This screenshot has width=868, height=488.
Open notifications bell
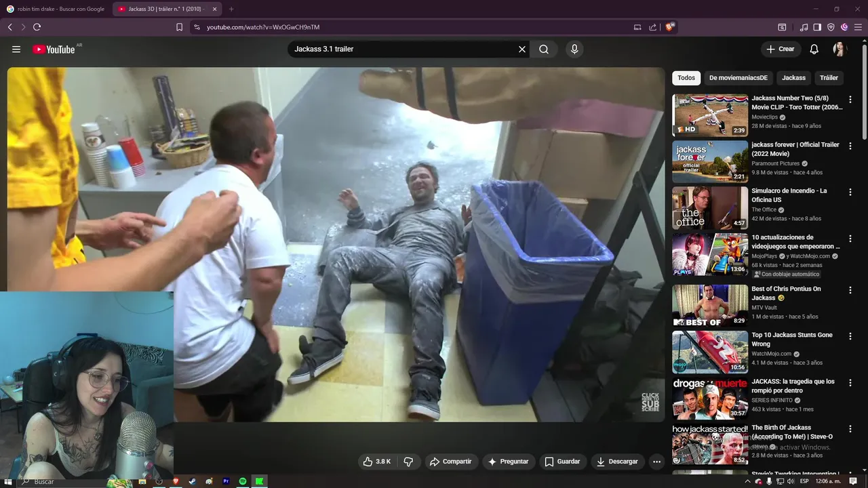[x=814, y=49]
